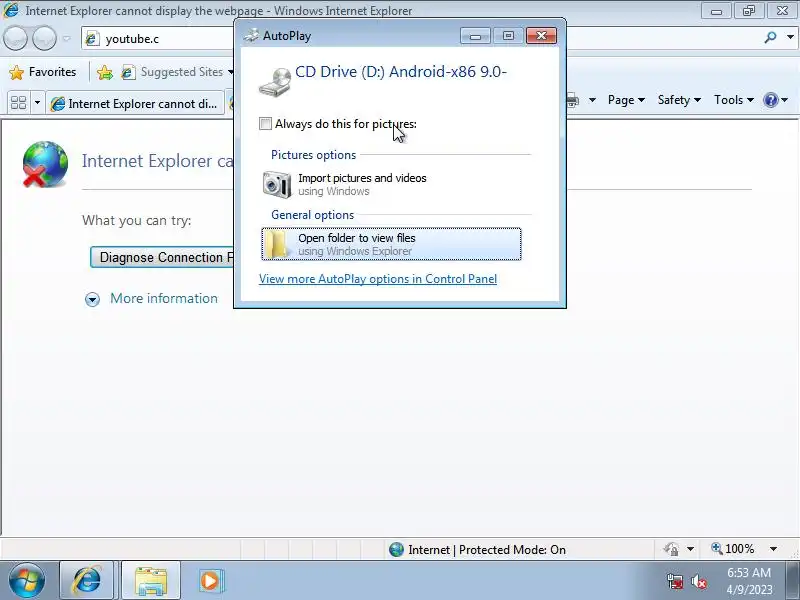Open the Tools menu
This screenshot has height=600, width=800.
coord(733,100)
